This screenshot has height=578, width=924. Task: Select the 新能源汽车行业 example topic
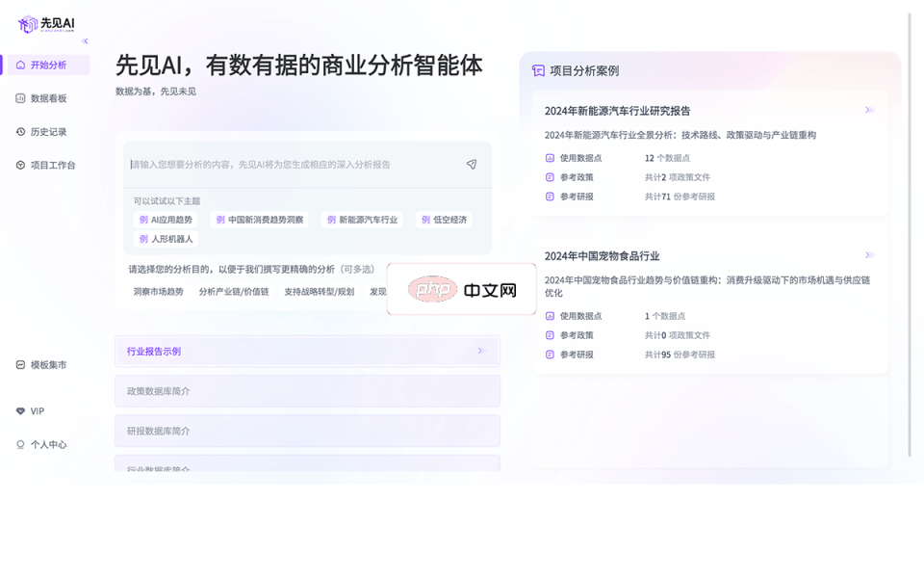click(362, 220)
